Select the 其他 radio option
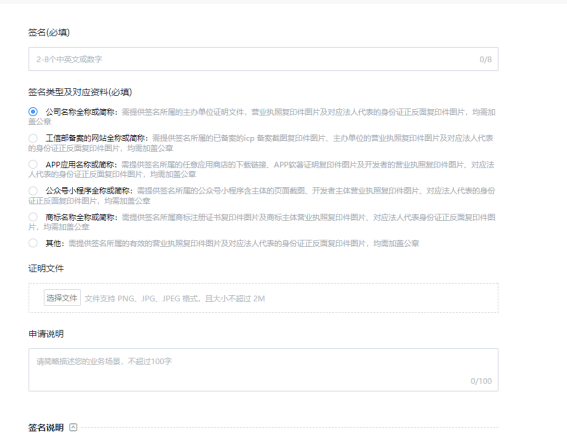Viewport: 567px width, 440px height. pos(33,243)
